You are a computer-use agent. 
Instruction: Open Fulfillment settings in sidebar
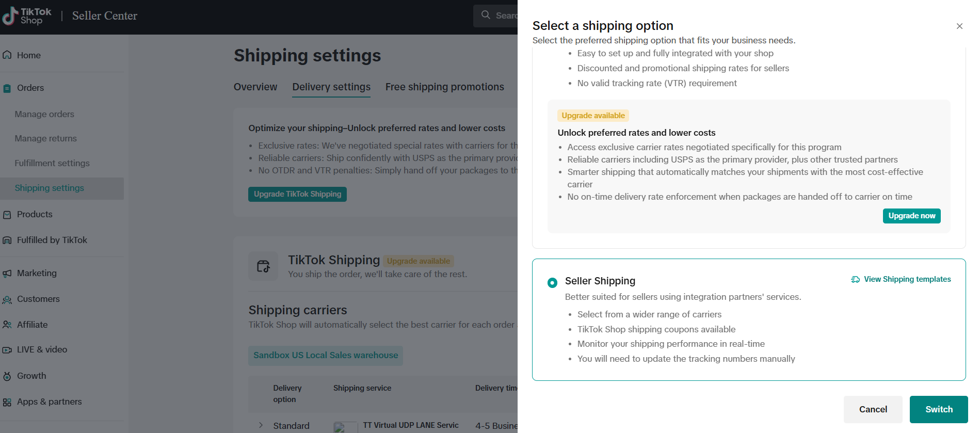pyautogui.click(x=52, y=163)
